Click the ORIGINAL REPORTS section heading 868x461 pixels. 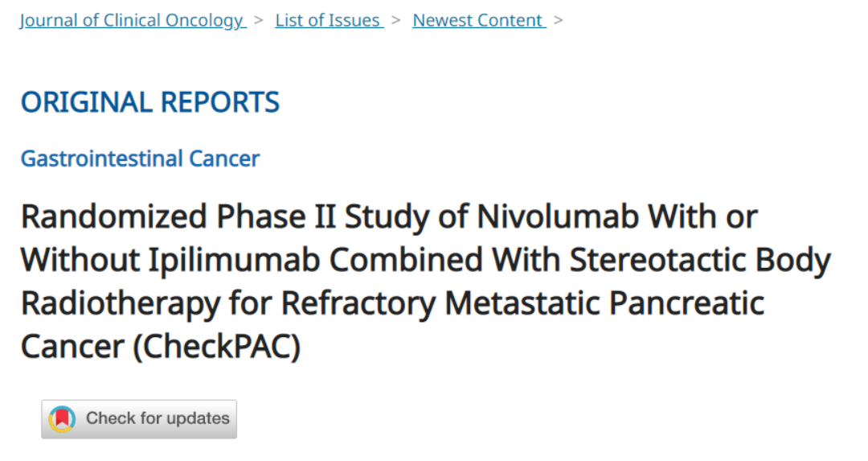[150, 103]
